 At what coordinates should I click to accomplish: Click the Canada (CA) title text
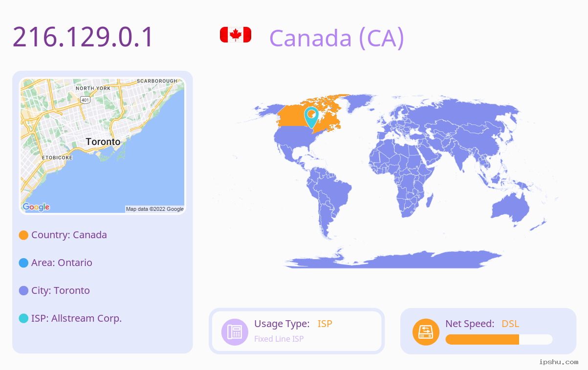(x=337, y=38)
